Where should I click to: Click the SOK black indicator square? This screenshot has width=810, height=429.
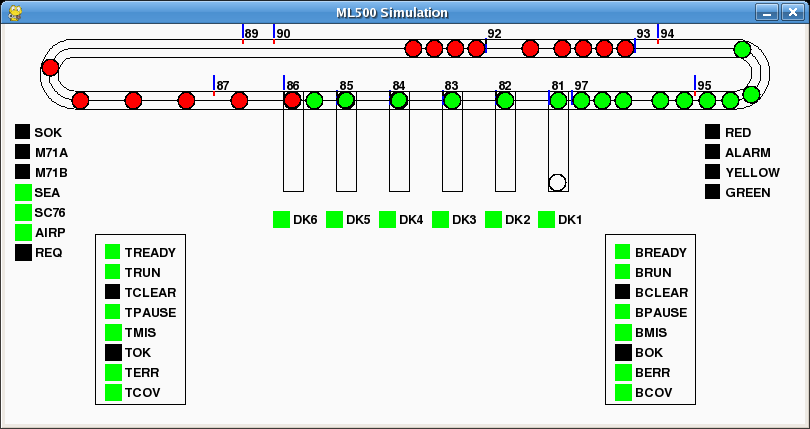click(x=23, y=132)
